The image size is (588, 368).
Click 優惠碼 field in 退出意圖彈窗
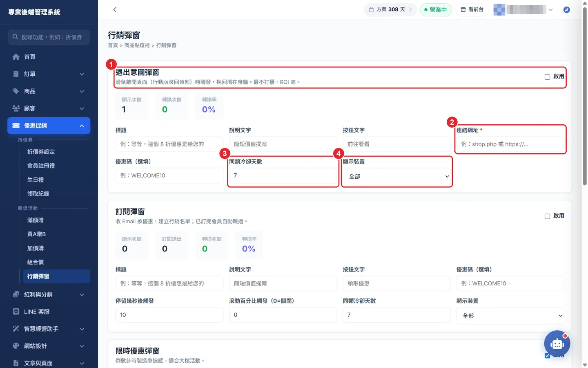click(x=169, y=175)
